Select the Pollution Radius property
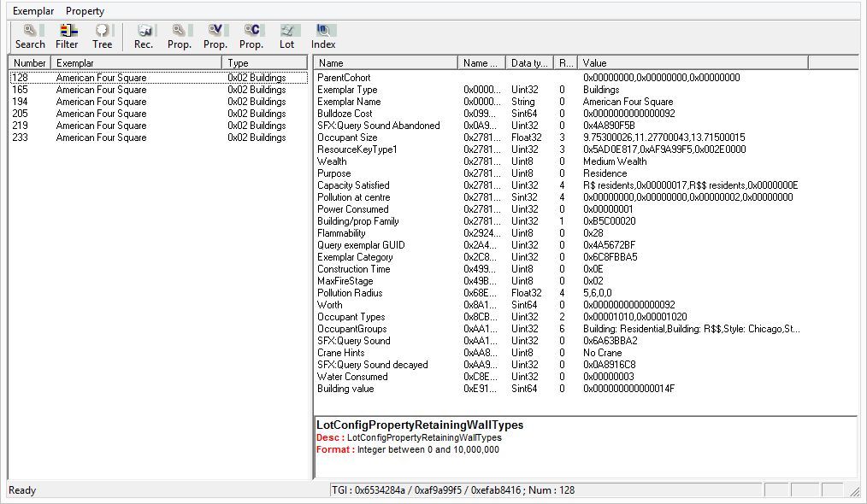 350,294
